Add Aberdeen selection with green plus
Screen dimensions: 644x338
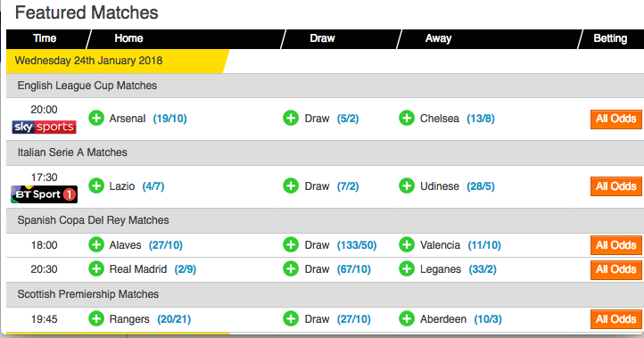pyautogui.click(x=407, y=318)
